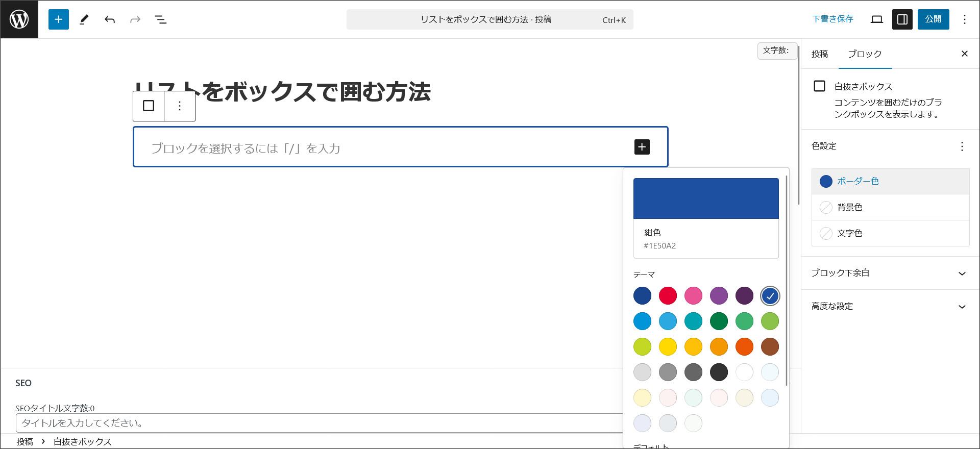Viewport: 980px width, 449px height.
Task: Choose the bright yellow swatch
Action: (x=668, y=346)
